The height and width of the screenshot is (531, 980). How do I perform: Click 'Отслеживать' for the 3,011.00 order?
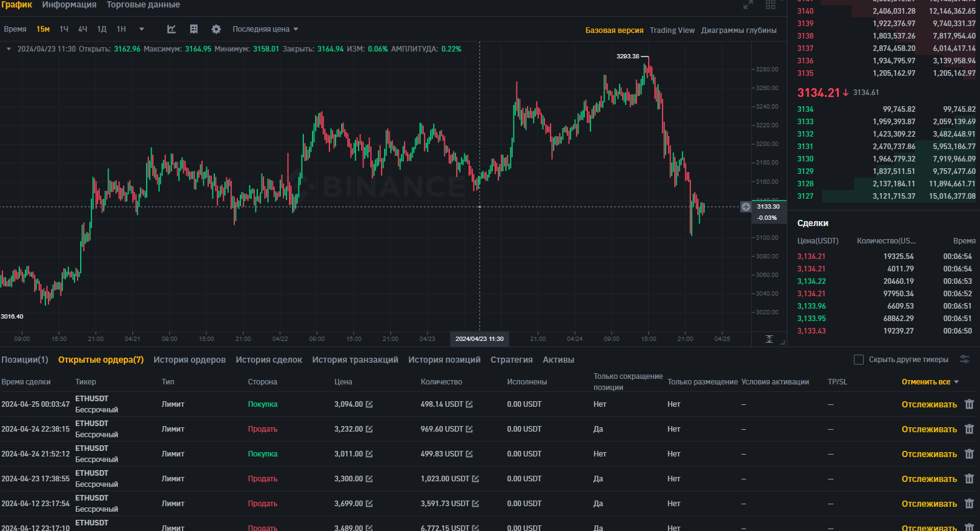(x=929, y=454)
